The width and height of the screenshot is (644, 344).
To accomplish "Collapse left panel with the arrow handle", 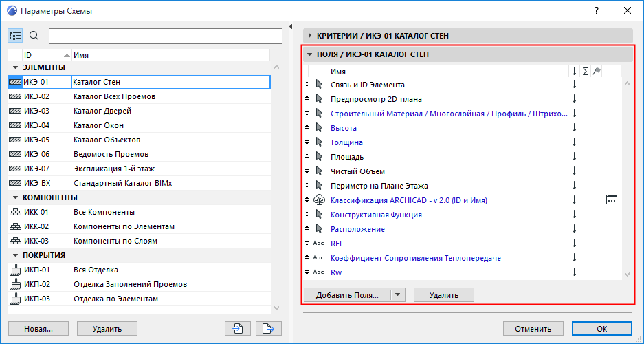I will coord(291,27).
